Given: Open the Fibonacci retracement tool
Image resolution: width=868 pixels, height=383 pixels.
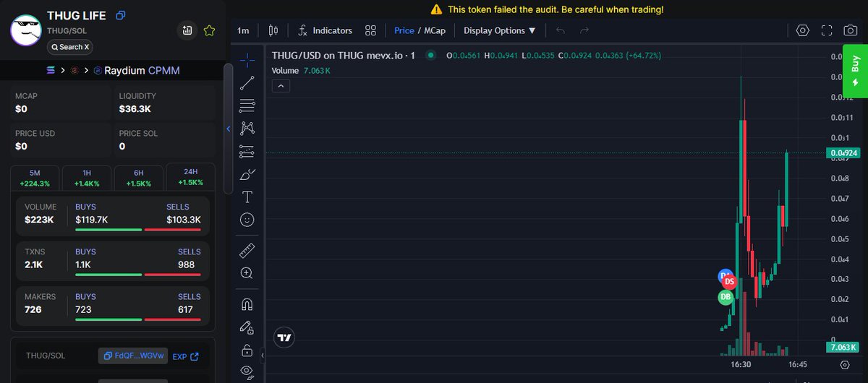Looking at the screenshot, I should [247, 106].
